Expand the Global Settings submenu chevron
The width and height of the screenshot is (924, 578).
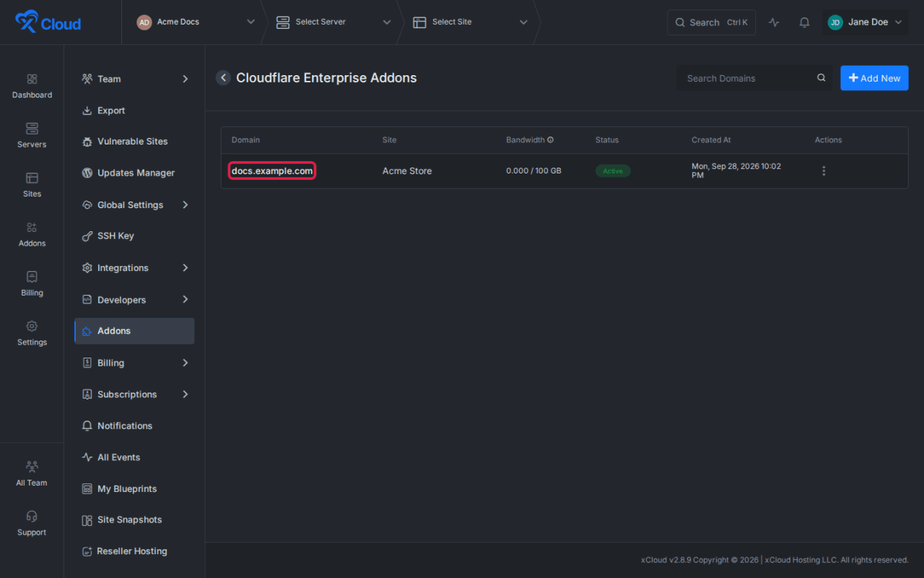point(185,205)
